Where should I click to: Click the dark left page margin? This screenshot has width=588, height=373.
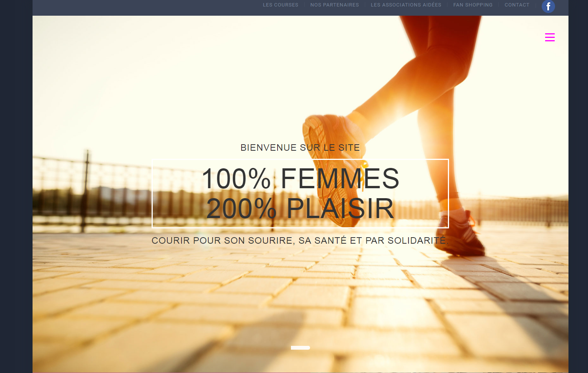(x=16, y=186)
